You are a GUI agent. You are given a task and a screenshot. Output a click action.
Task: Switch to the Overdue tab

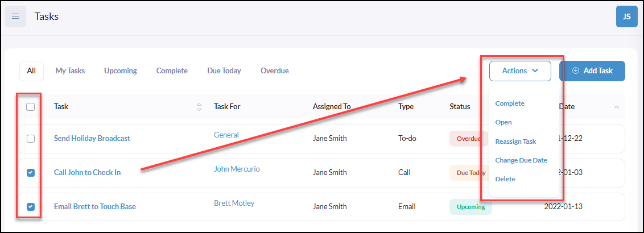pyautogui.click(x=274, y=70)
